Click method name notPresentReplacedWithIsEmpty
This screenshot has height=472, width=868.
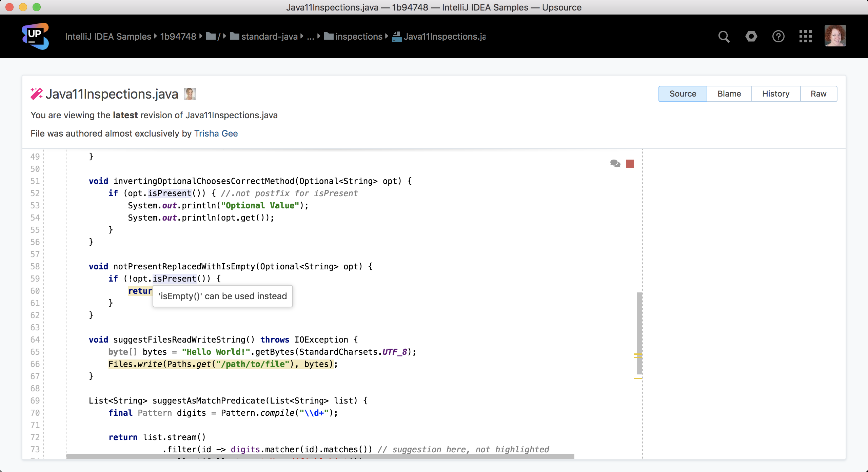(x=184, y=266)
